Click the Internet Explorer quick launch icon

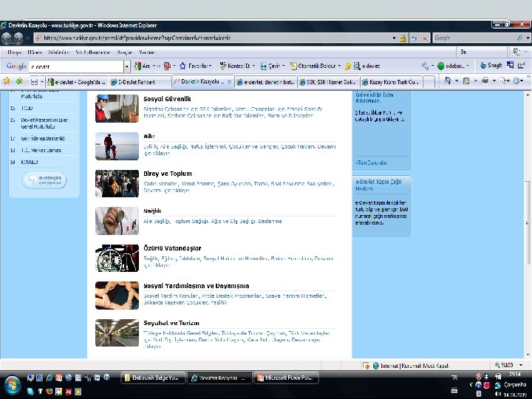pyautogui.click(x=50, y=378)
